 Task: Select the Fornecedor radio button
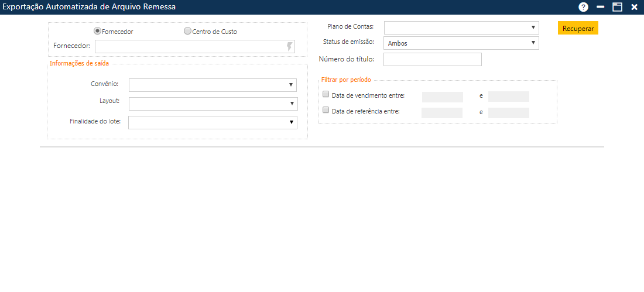(97, 31)
